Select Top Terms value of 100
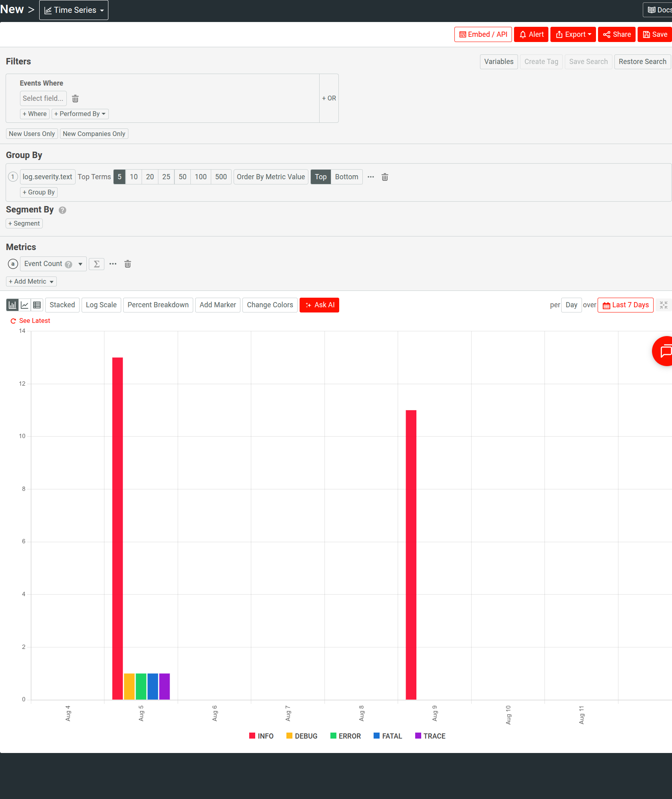 (x=200, y=177)
